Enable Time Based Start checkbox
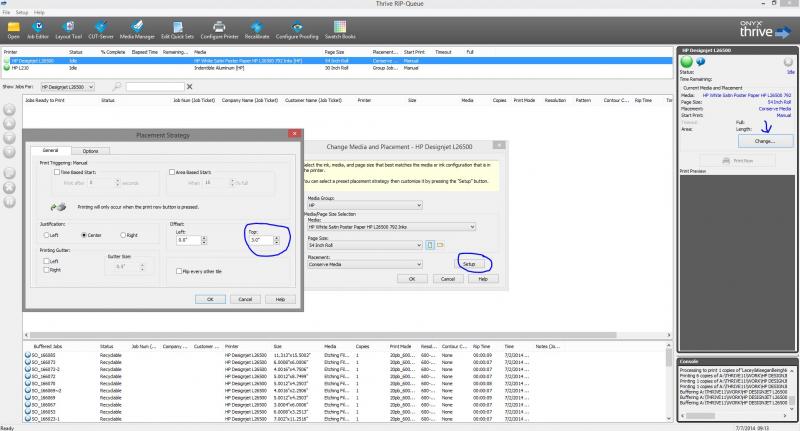The height and width of the screenshot is (431, 800). pyautogui.click(x=57, y=172)
